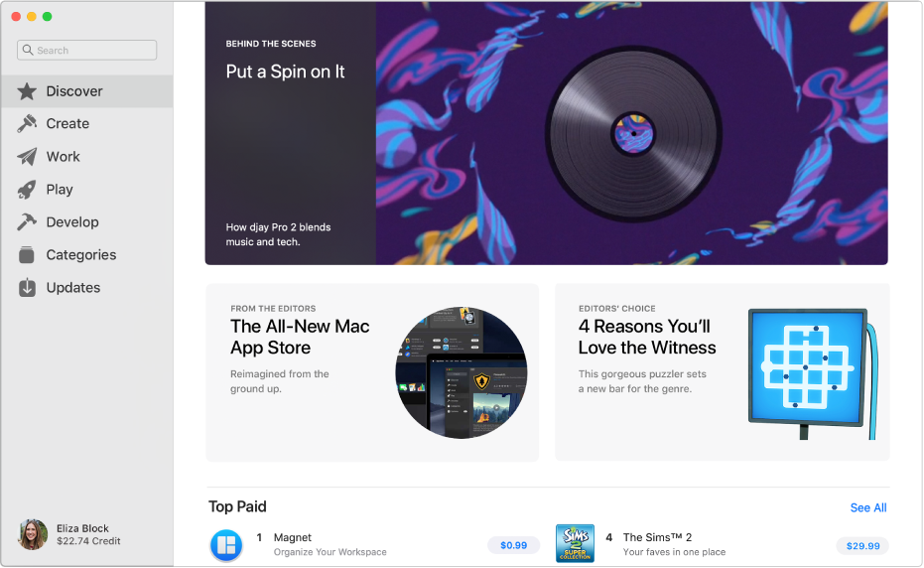Open the Put a Spin on It feature banner
Image resolution: width=924 pixels, height=568 pixels.
click(x=546, y=133)
